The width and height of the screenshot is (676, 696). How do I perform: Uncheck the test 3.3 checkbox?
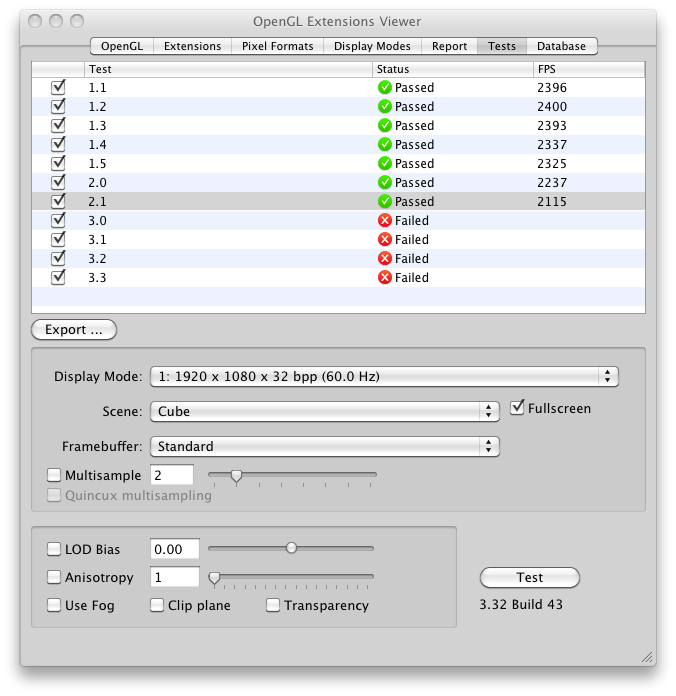58,277
